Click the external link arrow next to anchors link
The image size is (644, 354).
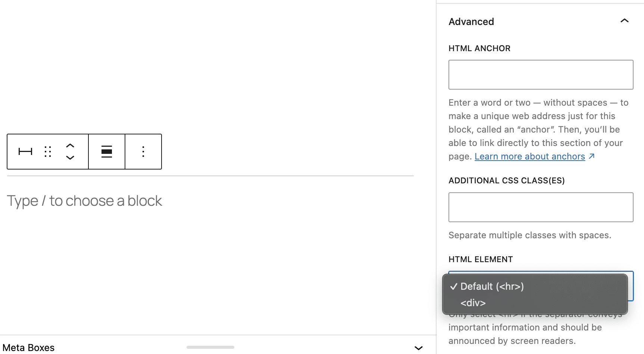[591, 156]
